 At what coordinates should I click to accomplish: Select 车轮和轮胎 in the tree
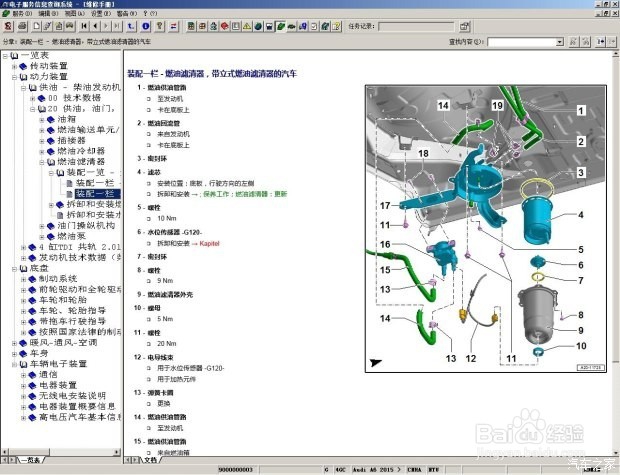[x=63, y=300]
